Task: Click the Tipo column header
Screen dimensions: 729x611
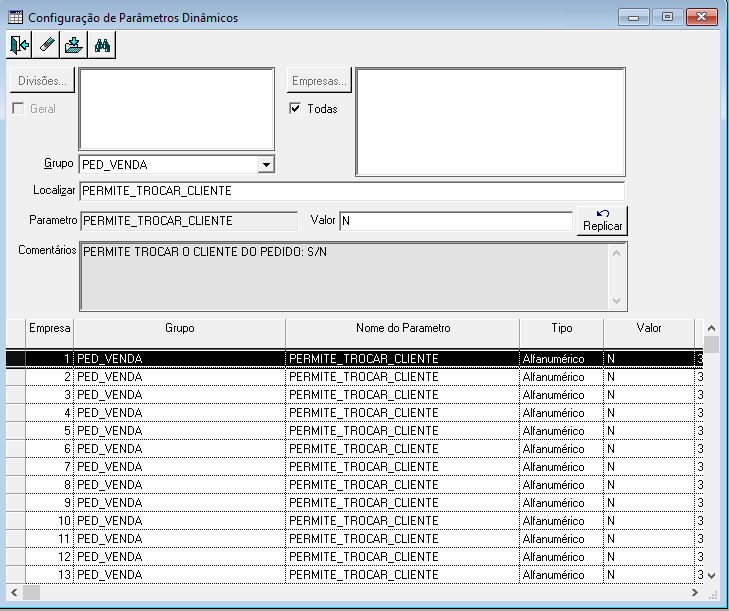Action: point(562,328)
